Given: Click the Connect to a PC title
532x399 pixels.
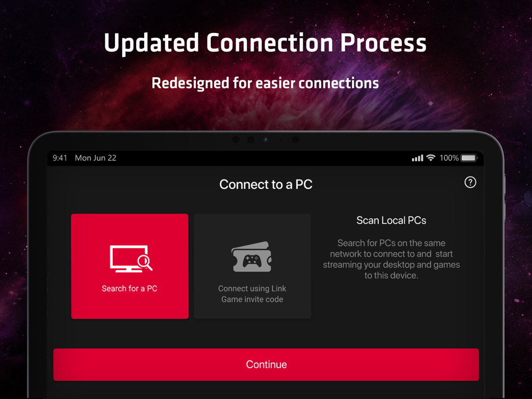Looking at the screenshot, I should [265, 184].
